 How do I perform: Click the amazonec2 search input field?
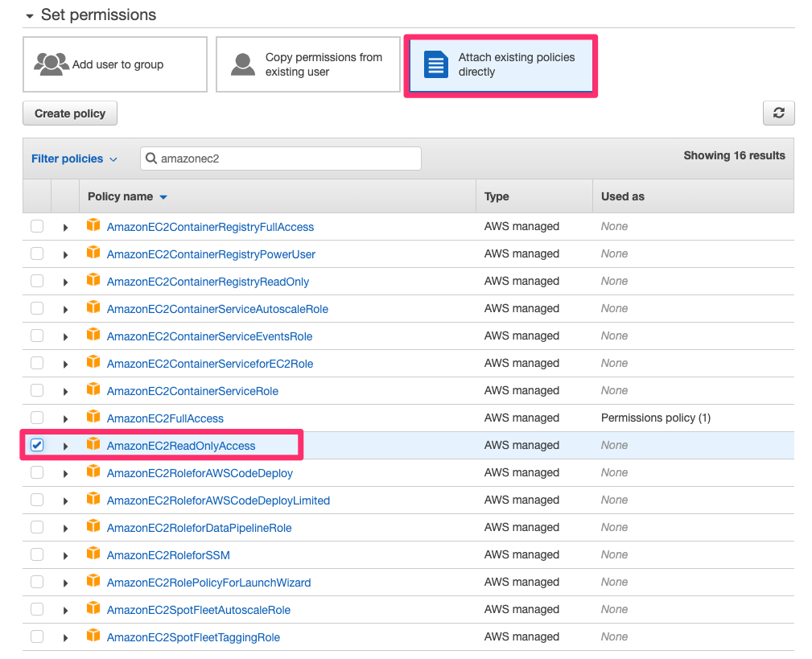[x=280, y=159]
